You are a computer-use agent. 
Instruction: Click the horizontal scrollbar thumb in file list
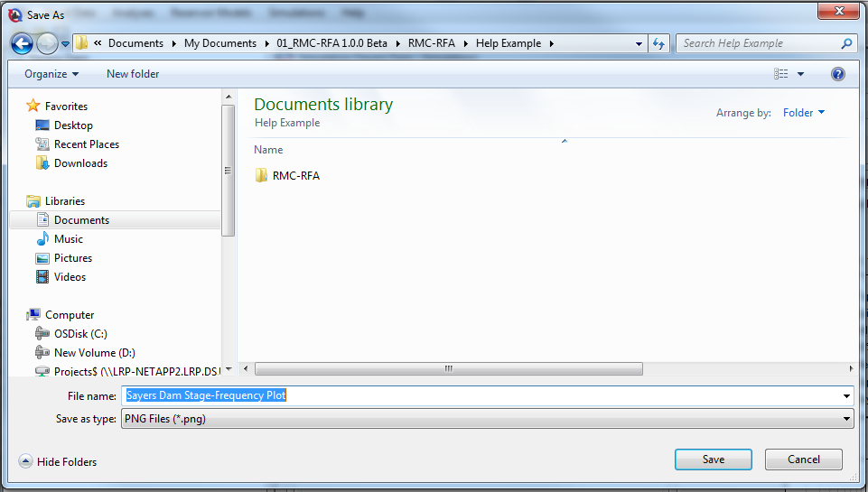[448, 368]
